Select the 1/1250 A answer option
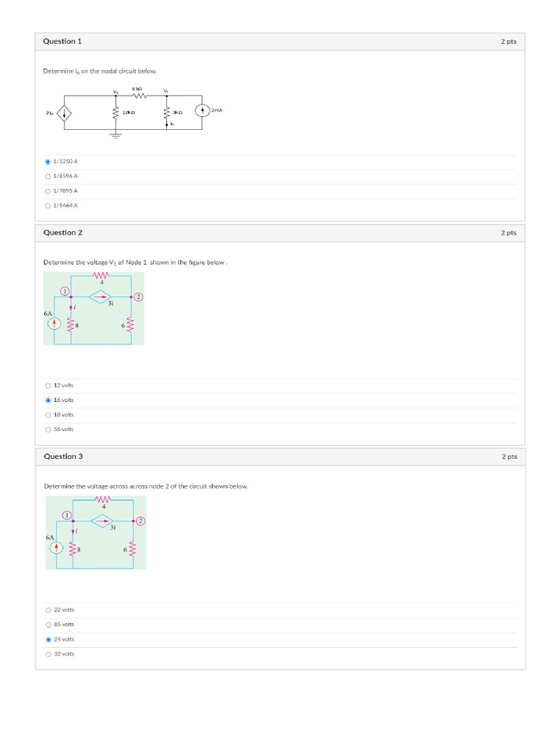This screenshot has width=560, height=747. pos(48,161)
